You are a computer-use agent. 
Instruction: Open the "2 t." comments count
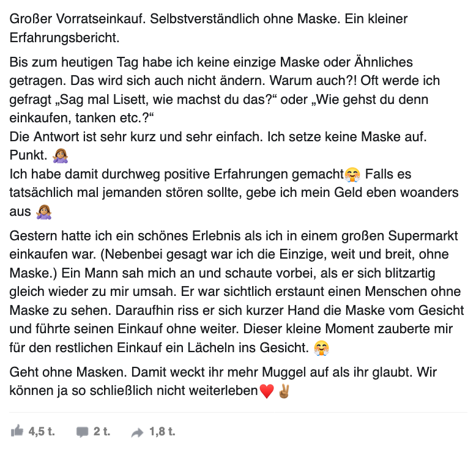[102, 432]
